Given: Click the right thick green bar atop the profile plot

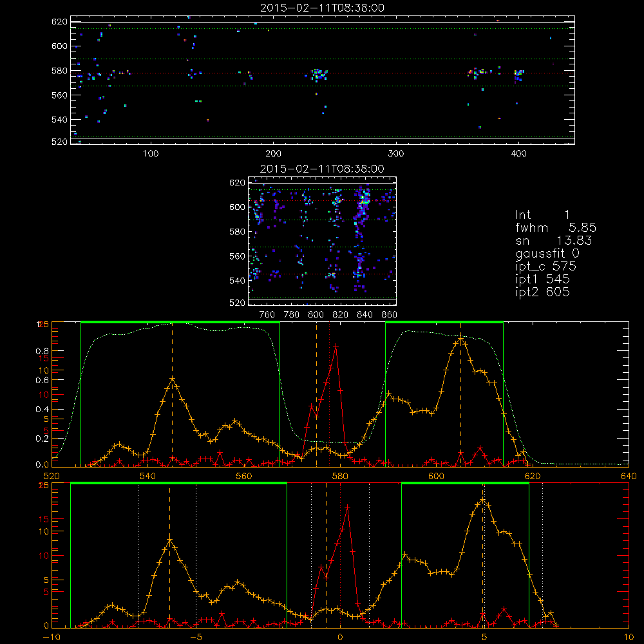Looking at the screenshot, I should click(444, 322).
